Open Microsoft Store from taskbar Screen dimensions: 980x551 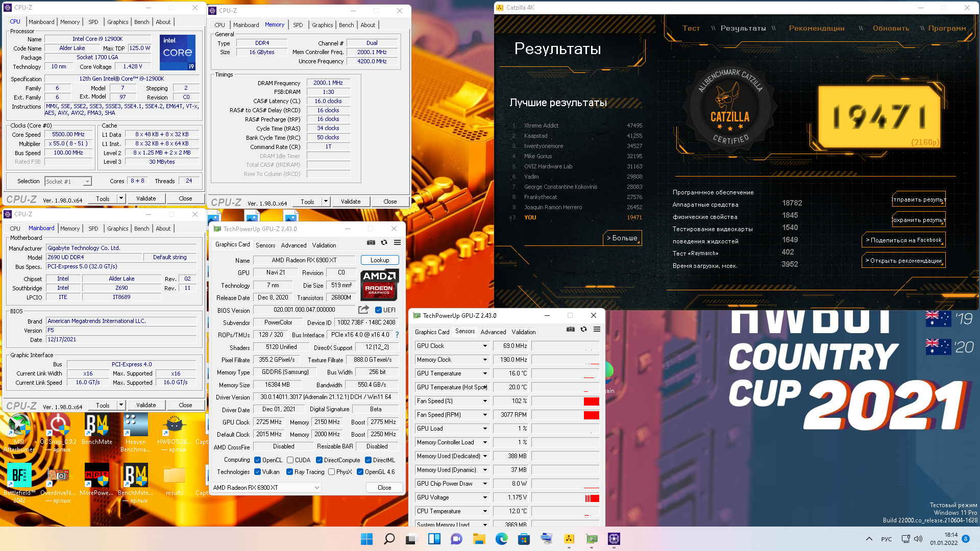524,539
